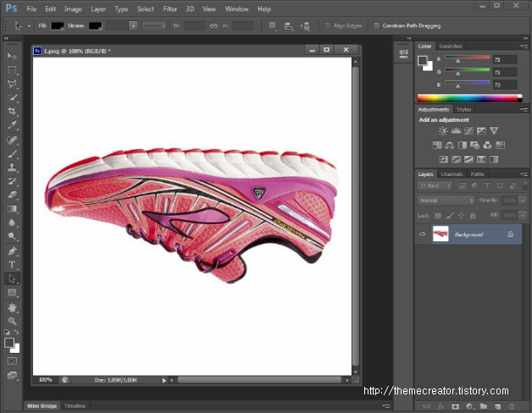This screenshot has height=413, width=532.
Task: Switch to the Styles tab
Action: (x=463, y=109)
